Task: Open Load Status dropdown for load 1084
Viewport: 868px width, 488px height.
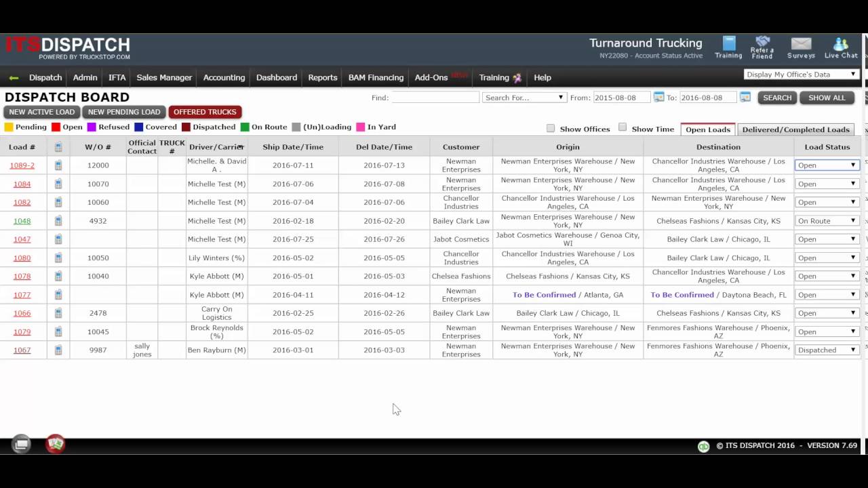Action: pyautogui.click(x=827, y=184)
